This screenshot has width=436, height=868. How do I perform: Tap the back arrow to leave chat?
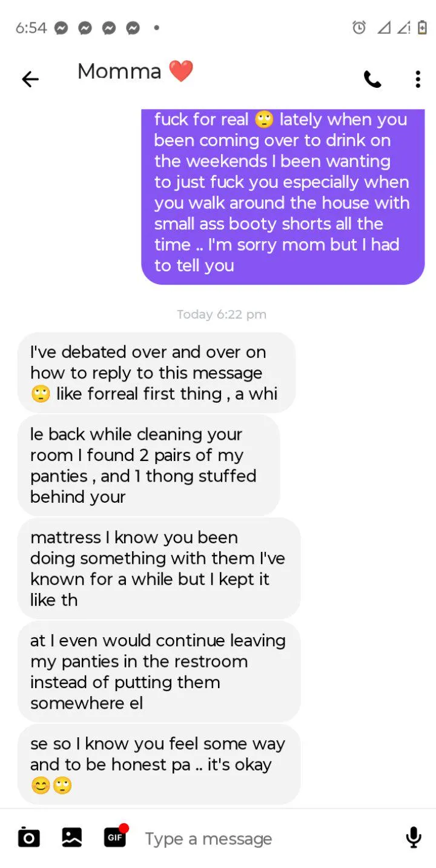coord(30,79)
